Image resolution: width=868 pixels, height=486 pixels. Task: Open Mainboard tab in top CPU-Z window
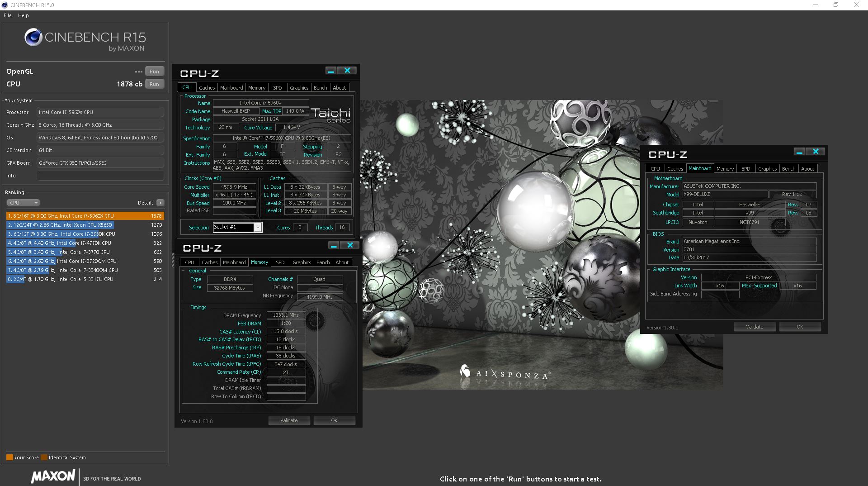[231, 88]
